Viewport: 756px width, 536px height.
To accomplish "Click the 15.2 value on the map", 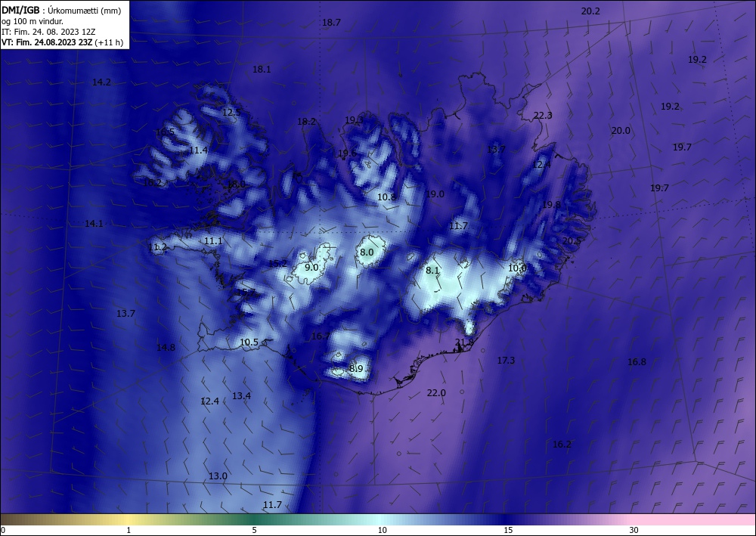I will [277, 264].
